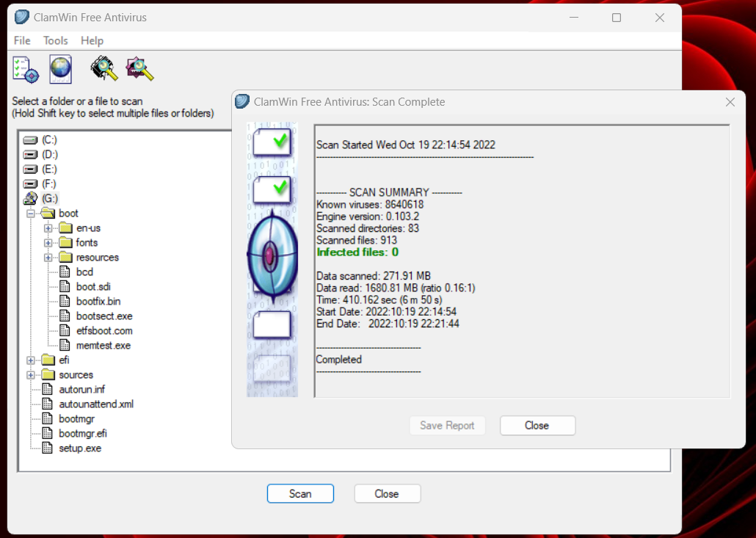Image resolution: width=756 pixels, height=538 pixels.
Task: Expand the sources folder node
Action: tap(31, 374)
